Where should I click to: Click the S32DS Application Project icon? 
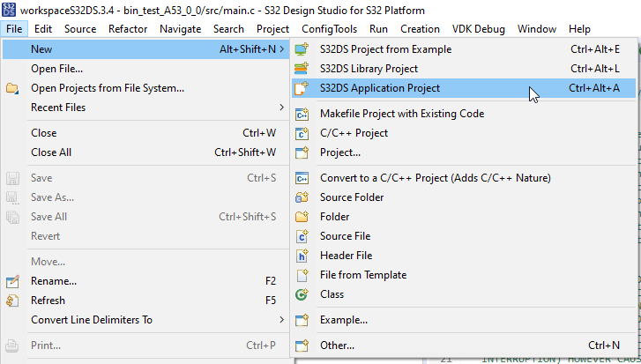302,88
